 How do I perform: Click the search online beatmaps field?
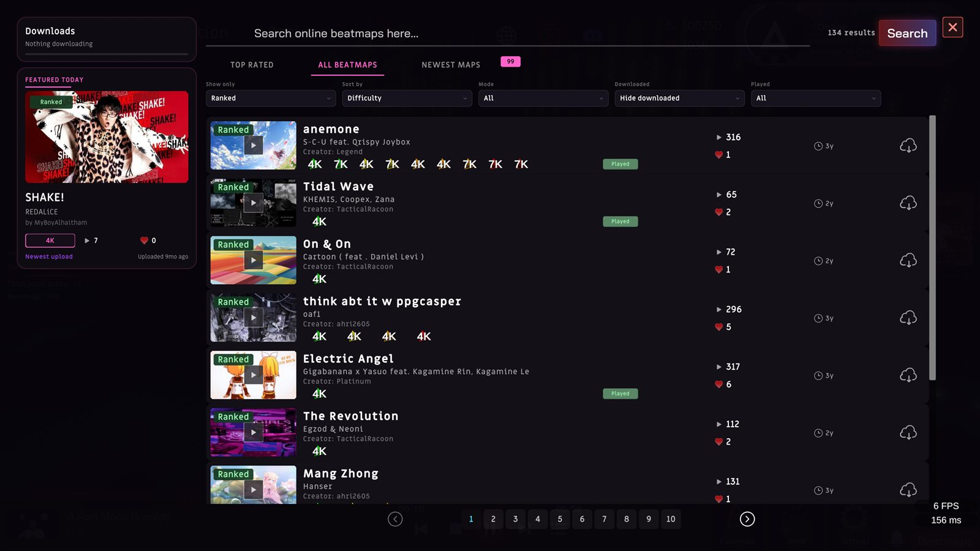[x=507, y=34]
